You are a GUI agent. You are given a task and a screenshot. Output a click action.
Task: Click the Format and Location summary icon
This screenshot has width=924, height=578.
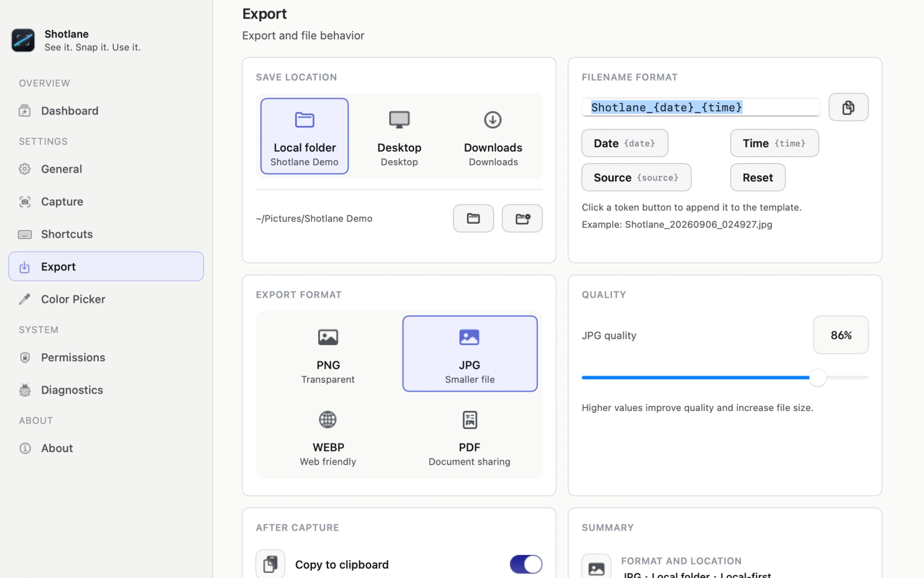pyautogui.click(x=597, y=568)
